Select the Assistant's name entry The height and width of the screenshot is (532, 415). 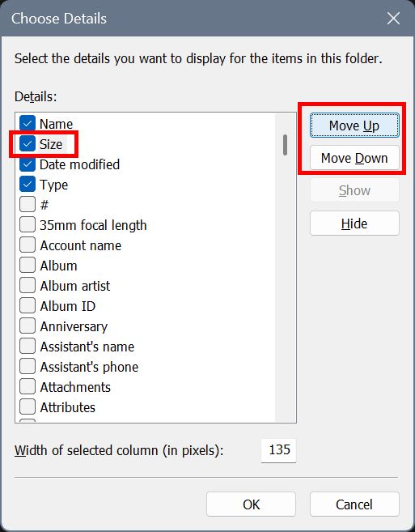[87, 347]
